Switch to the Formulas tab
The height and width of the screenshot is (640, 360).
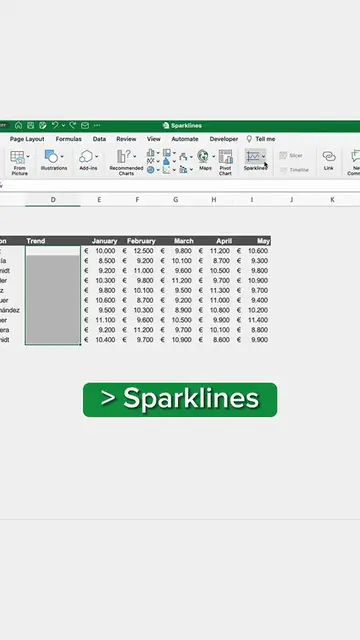click(x=69, y=139)
